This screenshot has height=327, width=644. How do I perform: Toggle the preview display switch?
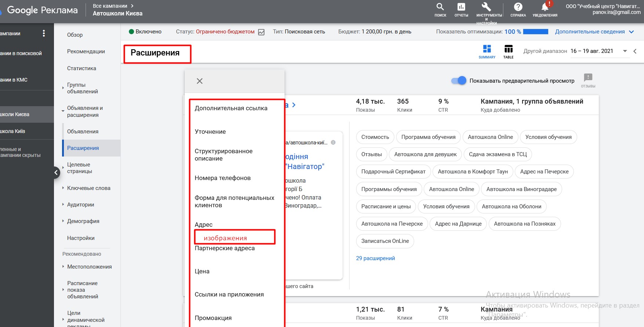[459, 81]
